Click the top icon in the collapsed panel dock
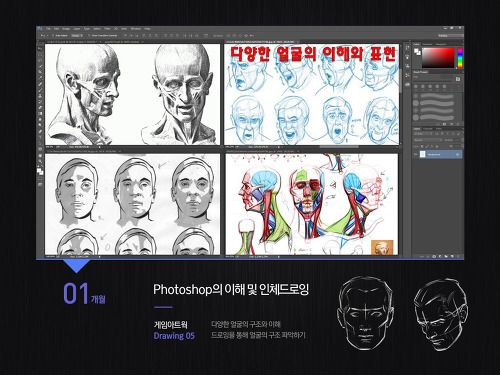500x375 pixels. coord(407,47)
